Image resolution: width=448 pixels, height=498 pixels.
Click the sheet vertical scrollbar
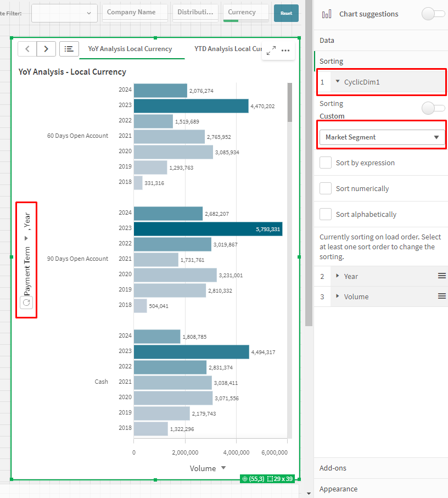309,163
